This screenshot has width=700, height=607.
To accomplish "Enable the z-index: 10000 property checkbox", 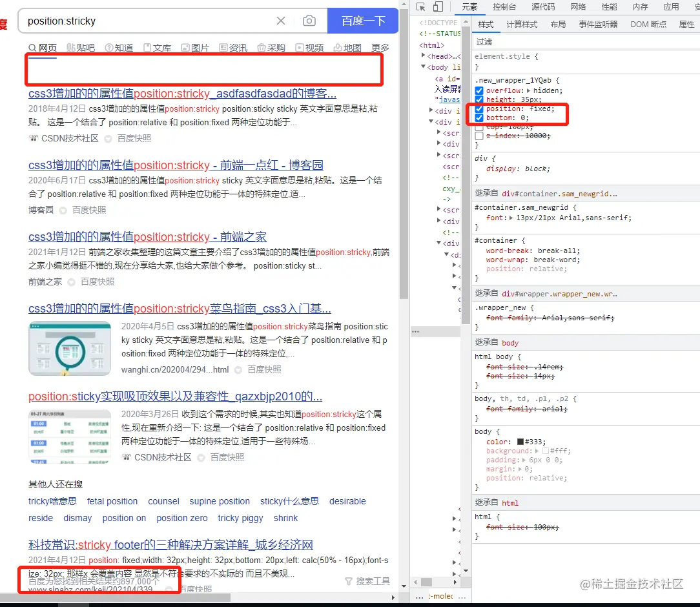I will pyautogui.click(x=479, y=136).
